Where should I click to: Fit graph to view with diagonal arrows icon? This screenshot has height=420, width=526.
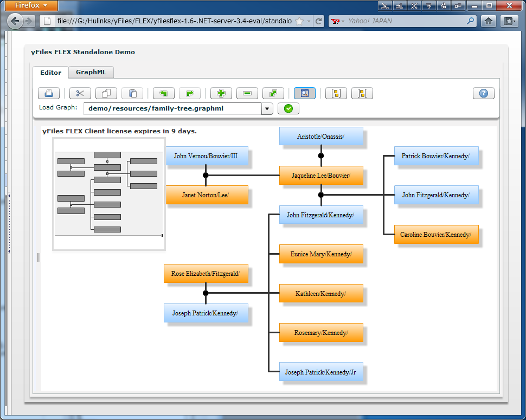(273, 93)
